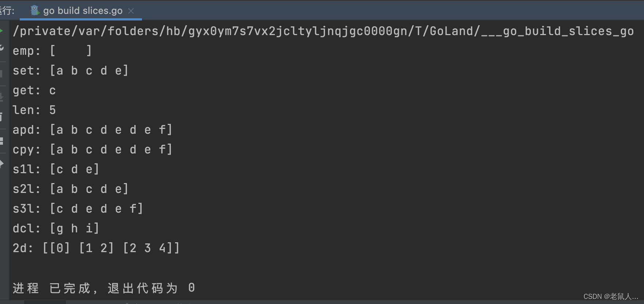Click the 进程 已完成 exit message line
This screenshot has height=304, width=644.
[x=104, y=288]
